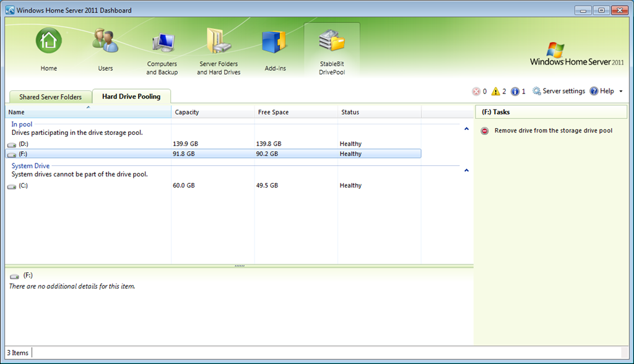
Task: Click the Help link text
Action: click(x=607, y=91)
